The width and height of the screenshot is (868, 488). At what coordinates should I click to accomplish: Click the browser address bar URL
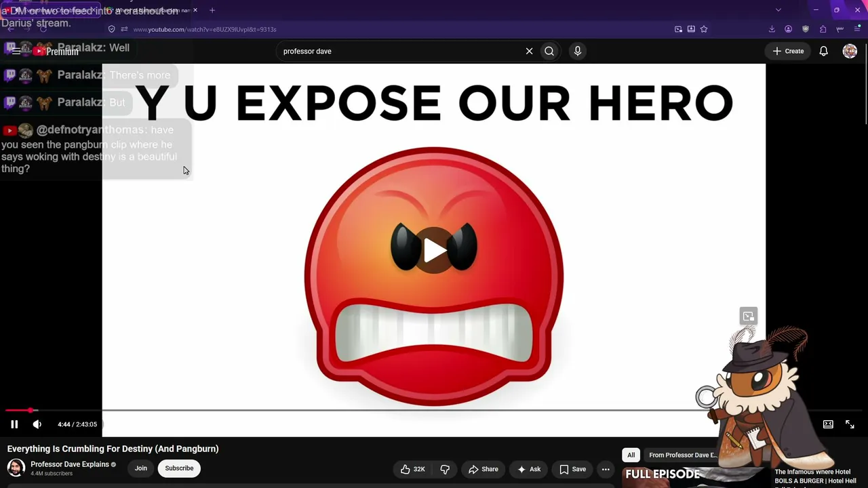pyautogui.click(x=205, y=29)
